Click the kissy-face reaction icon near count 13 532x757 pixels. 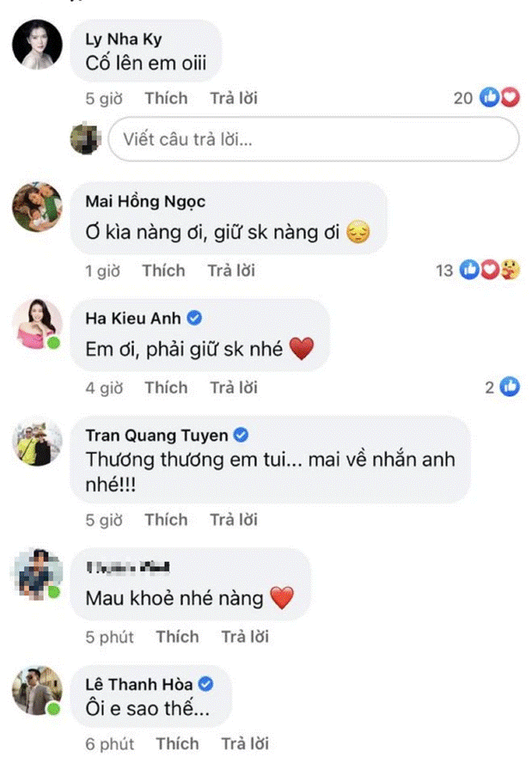pyautogui.click(x=509, y=270)
